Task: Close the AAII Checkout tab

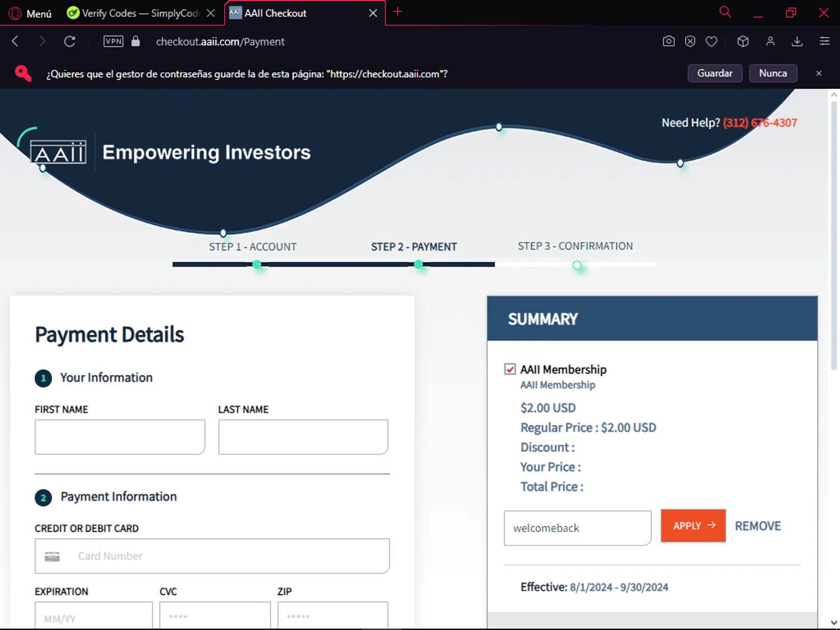Action: 373,13
